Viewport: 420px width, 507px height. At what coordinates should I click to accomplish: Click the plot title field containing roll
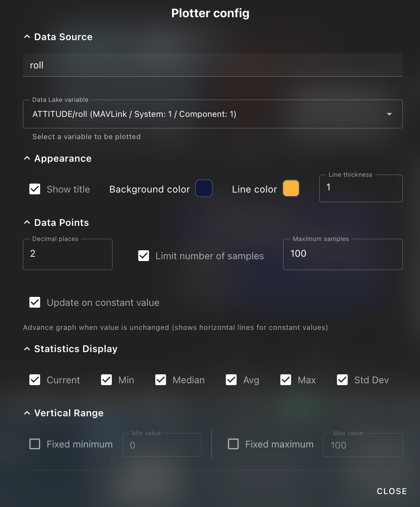coord(213,65)
